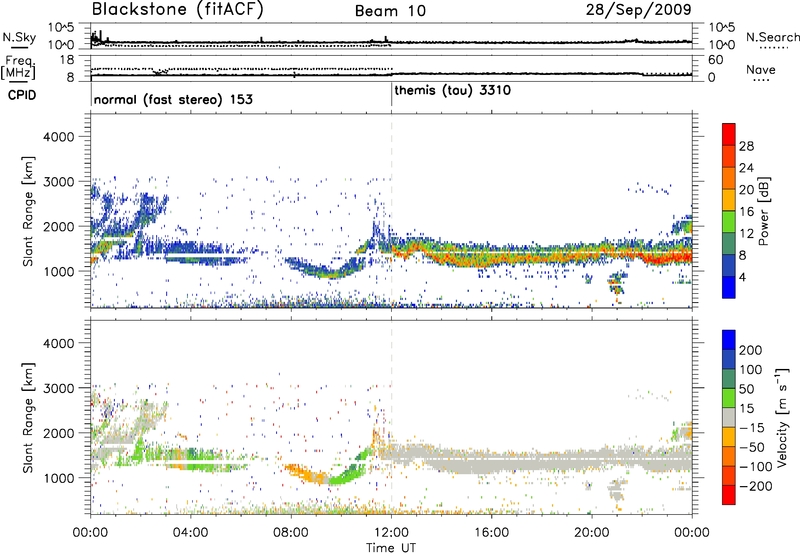The height and width of the screenshot is (554, 800).
Task: Click the '-15' velocity colorbar tick value
Action: pos(752,428)
